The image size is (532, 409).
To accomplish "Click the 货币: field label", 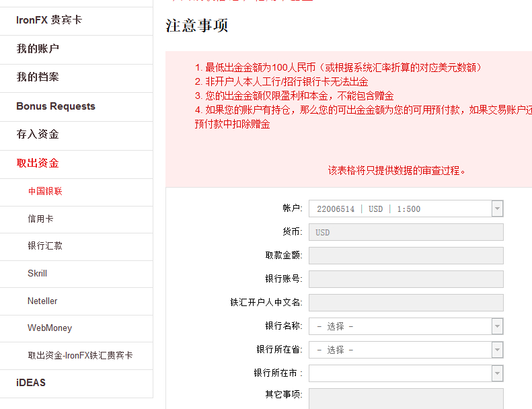I will 293,232.
